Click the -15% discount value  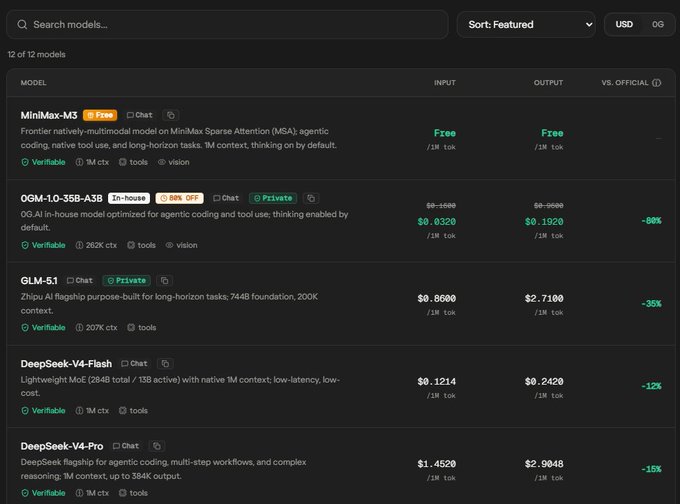point(651,469)
